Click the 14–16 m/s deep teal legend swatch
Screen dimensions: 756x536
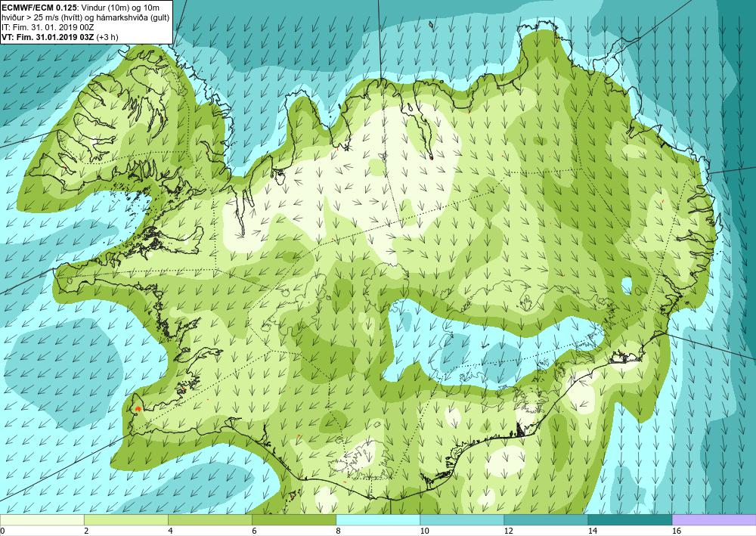pyautogui.click(x=630, y=519)
